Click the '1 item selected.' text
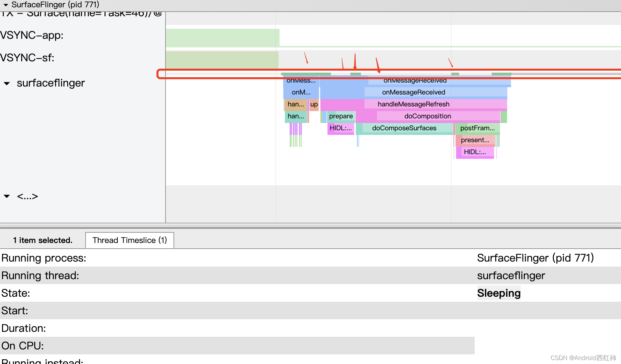The height and width of the screenshot is (364, 621). (x=43, y=240)
